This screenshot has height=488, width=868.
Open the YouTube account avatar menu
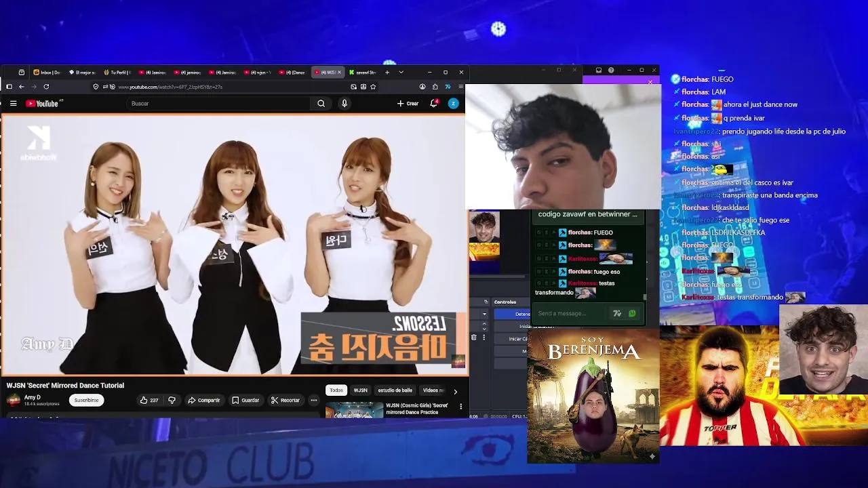453,104
